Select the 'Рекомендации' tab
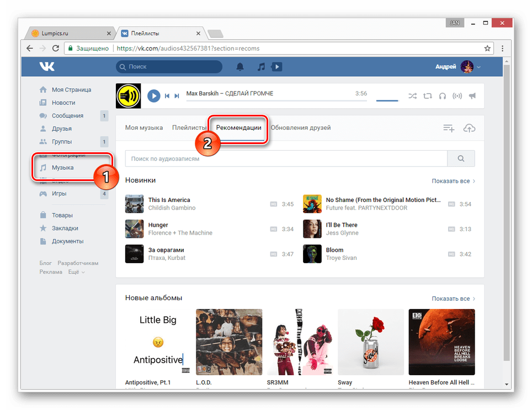This screenshot has height=410, width=532. pyautogui.click(x=238, y=128)
